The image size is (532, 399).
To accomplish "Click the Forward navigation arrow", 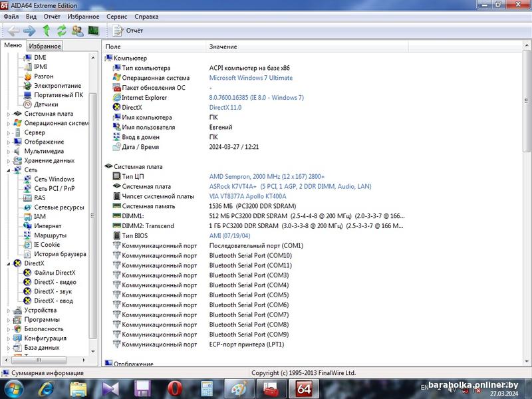I will (x=29, y=31).
